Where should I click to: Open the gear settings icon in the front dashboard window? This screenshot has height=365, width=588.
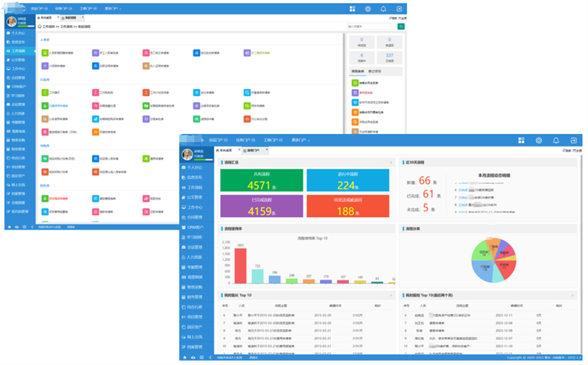(x=539, y=141)
